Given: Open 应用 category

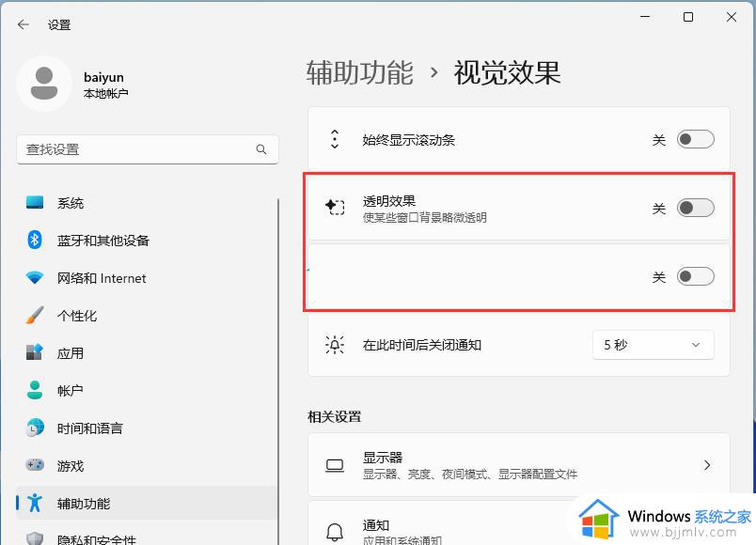Looking at the screenshot, I should [x=147, y=352].
